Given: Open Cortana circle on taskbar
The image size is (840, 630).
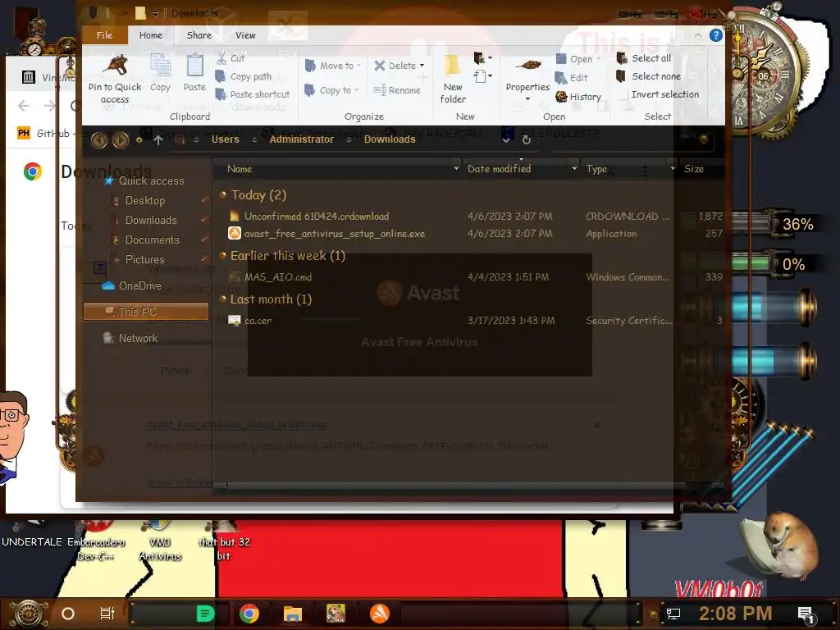Looking at the screenshot, I should point(68,614).
